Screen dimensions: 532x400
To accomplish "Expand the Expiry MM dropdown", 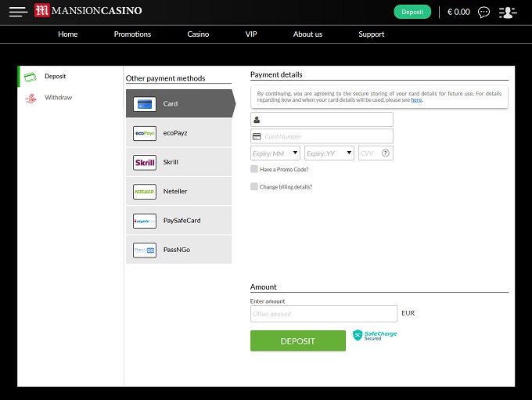I will click(x=275, y=153).
